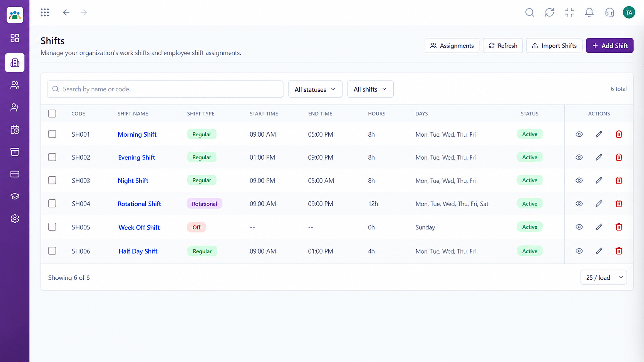Open calendar clock icon in sidebar
644x362 pixels.
click(x=15, y=130)
